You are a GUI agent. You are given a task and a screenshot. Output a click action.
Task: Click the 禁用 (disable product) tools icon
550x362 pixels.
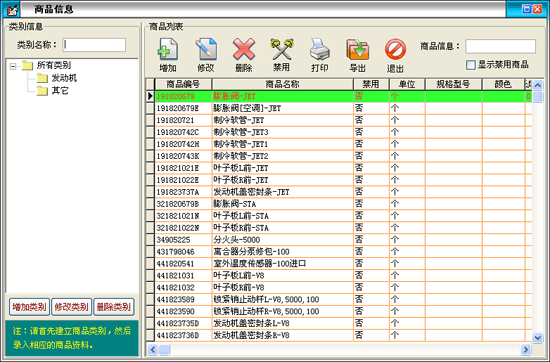[x=281, y=49]
